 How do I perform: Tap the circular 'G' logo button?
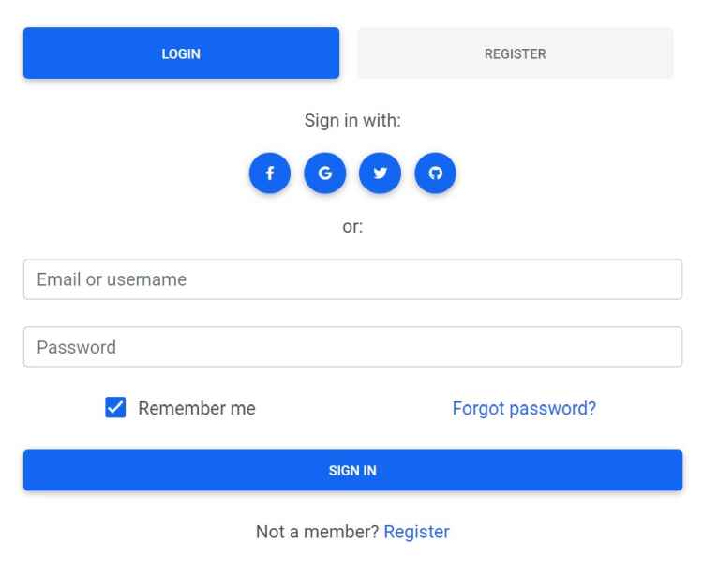click(x=325, y=173)
